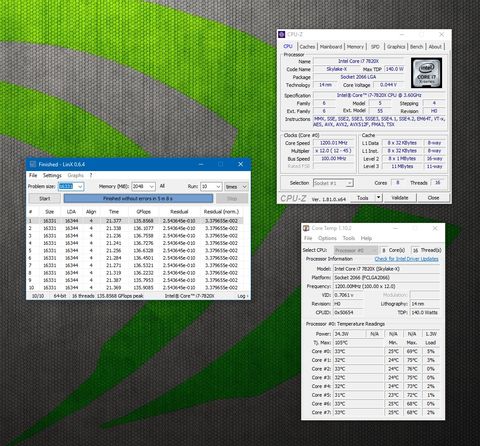
Task: Switch to the Bench tab in CPU-Z
Action: pyautogui.click(x=416, y=47)
